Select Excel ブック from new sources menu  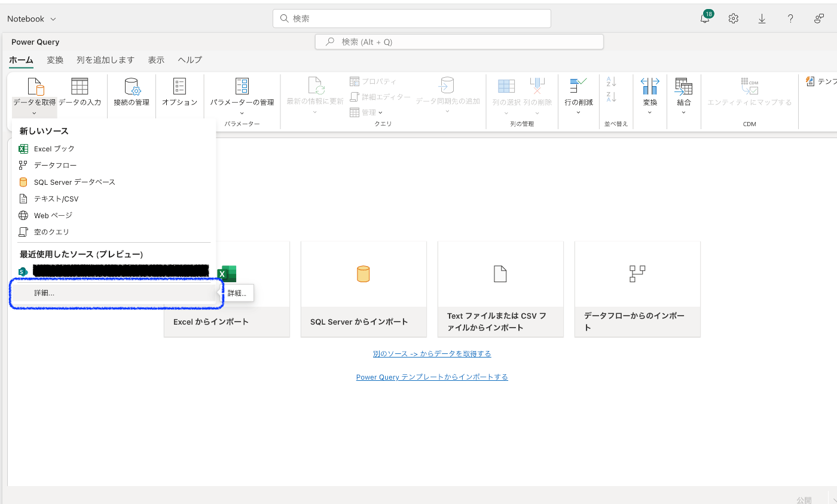click(114, 149)
